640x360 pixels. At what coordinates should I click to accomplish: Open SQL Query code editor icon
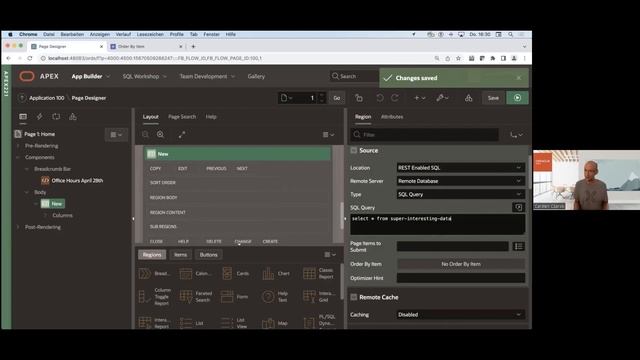tap(518, 207)
